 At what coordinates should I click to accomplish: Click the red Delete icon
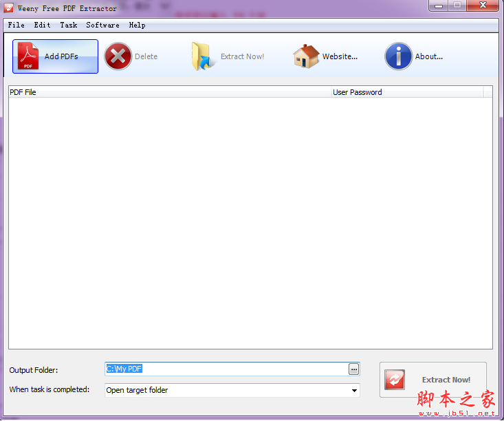pyautogui.click(x=118, y=56)
